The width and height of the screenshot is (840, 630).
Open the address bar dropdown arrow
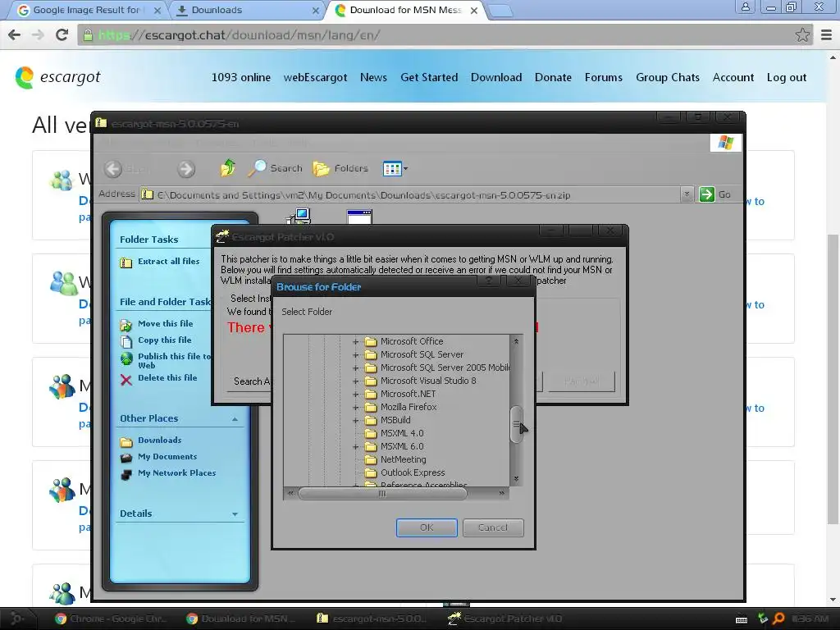coord(687,194)
